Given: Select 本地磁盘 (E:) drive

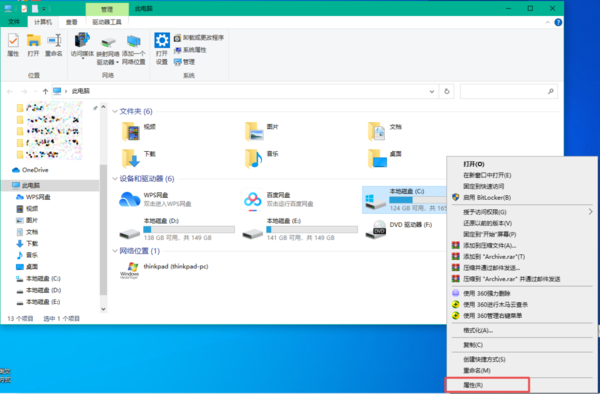Looking at the screenshot, I should [300, 229].
